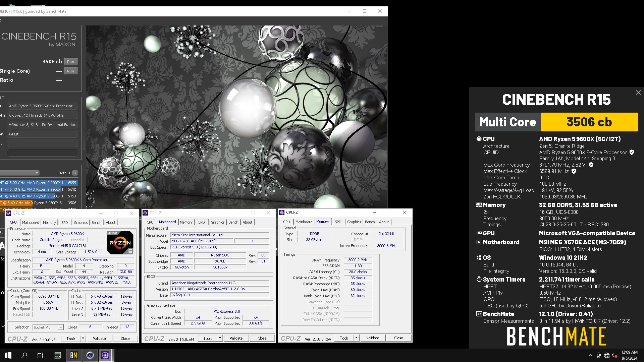Open the Graphics tab in first CPU-Z window
Screen dimensions: 644x362
pyautogui.click(x=81, y=223)
